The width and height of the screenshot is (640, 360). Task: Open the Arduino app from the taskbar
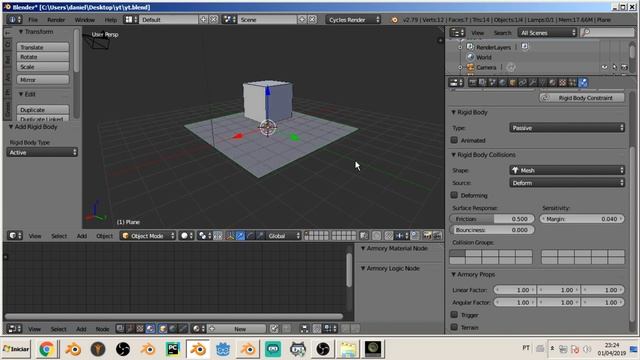[x=273, y=349]
